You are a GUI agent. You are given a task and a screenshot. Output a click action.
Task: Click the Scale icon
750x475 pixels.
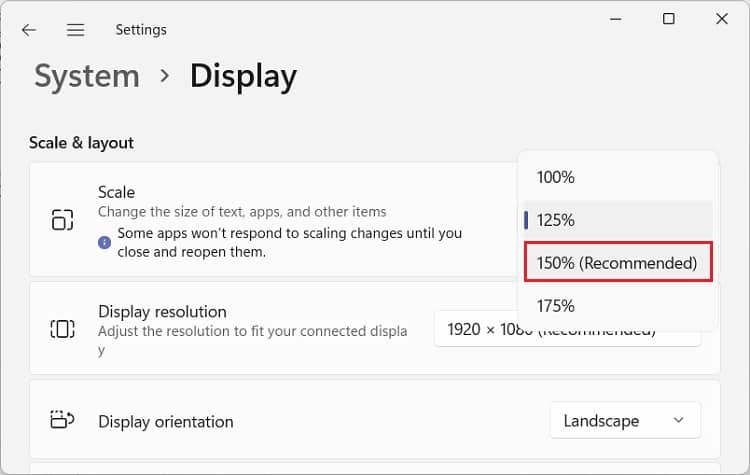pos(62,220)
